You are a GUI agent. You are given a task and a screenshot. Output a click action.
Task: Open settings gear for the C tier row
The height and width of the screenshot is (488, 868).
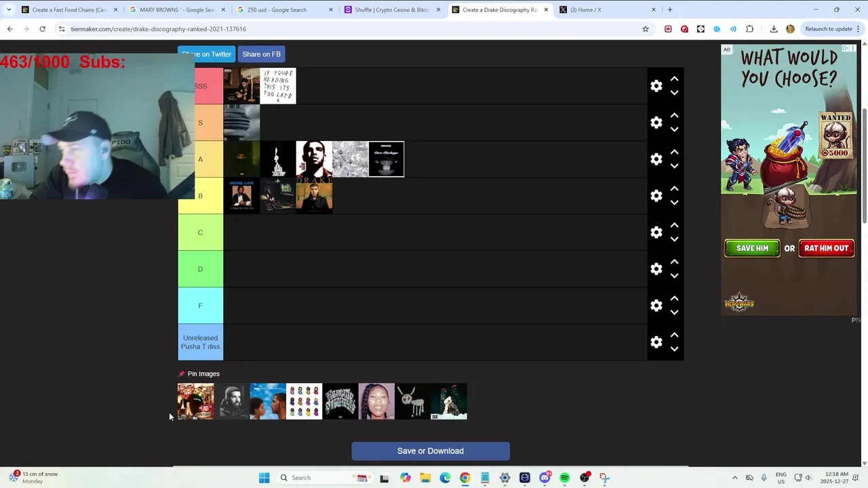coord(656,232)
